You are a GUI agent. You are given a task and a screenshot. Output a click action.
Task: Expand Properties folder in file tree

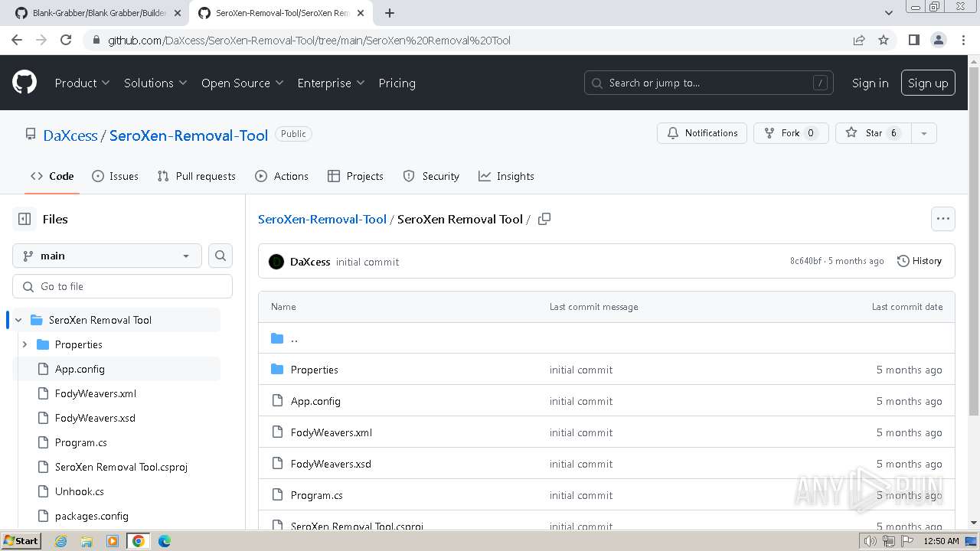click(24, 344)
